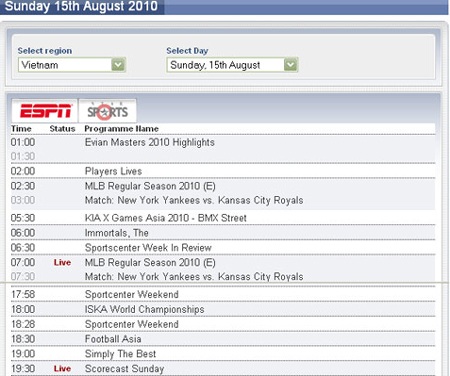Click Live status on 19:30 row

click(x=62, y=369)
